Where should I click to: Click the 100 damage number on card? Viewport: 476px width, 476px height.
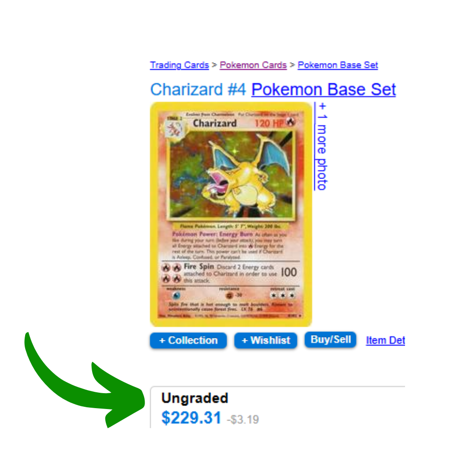click(288, 272)
